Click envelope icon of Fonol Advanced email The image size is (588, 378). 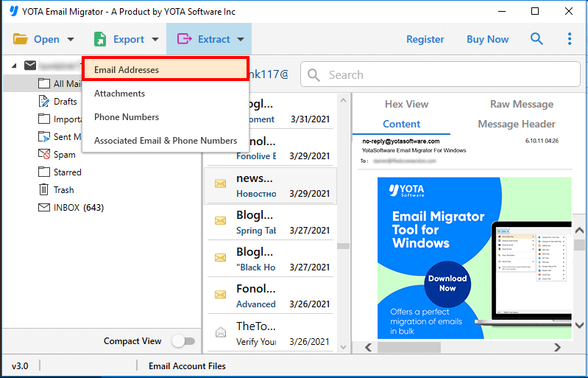coord(221,295)
